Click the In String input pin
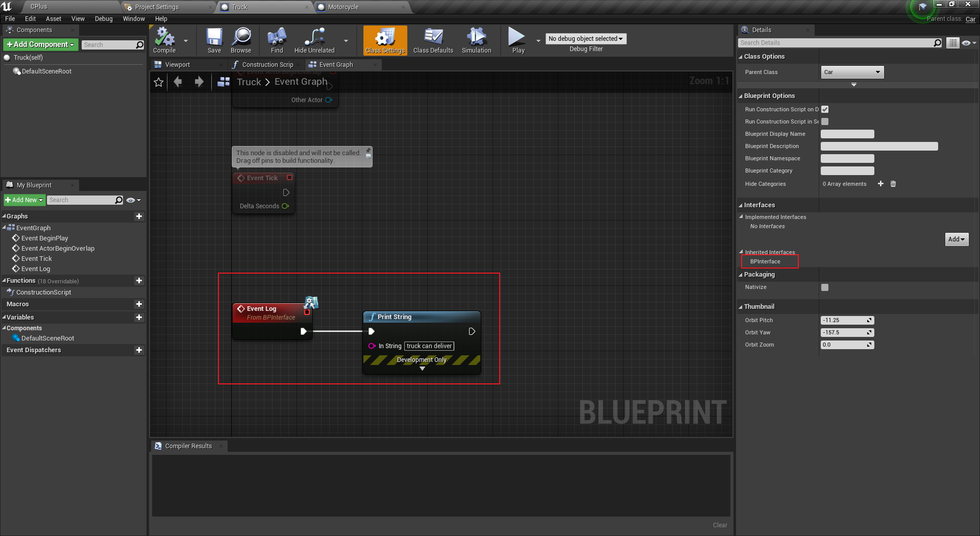 [372, 346]
